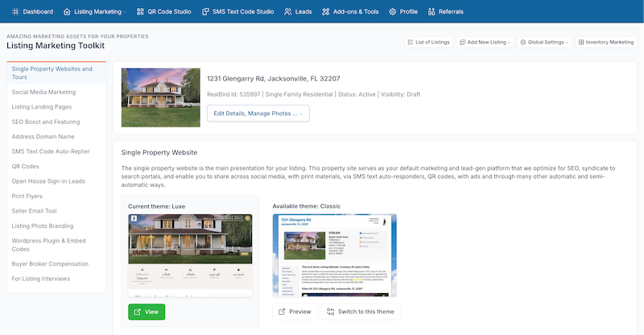
Task: Click the Referrals icon in navigation
Action: coord(431,11)
